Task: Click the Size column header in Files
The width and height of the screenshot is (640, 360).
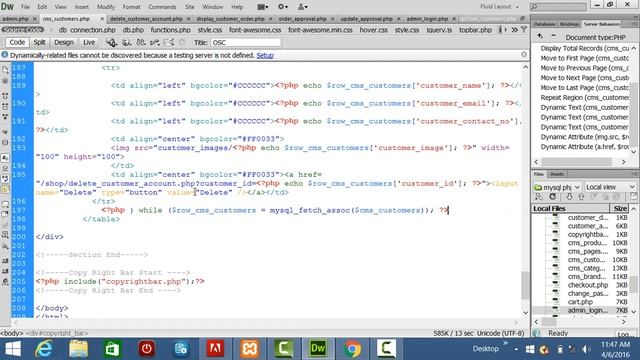Action: coord(620,209)
